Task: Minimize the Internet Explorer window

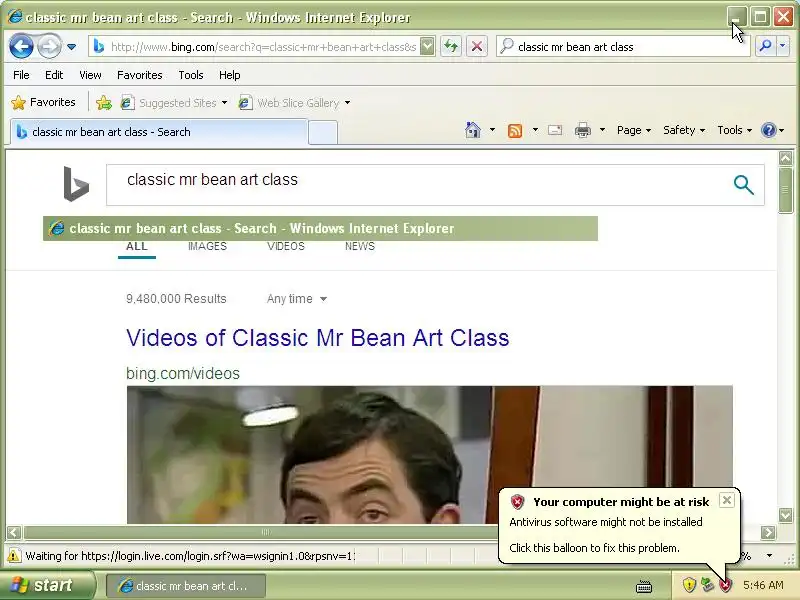Action: pyautogui.click(x=737, y=17)
